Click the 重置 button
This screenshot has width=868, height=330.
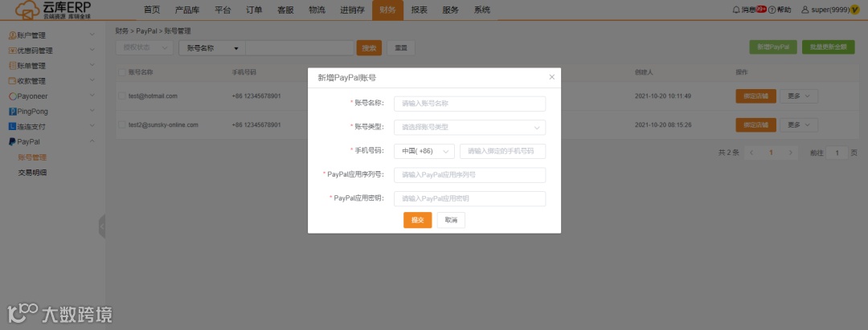point(401,48)
